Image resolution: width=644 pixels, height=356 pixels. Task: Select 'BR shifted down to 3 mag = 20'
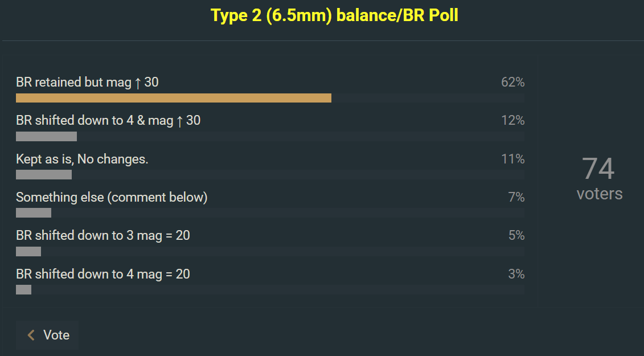point(103,235)
